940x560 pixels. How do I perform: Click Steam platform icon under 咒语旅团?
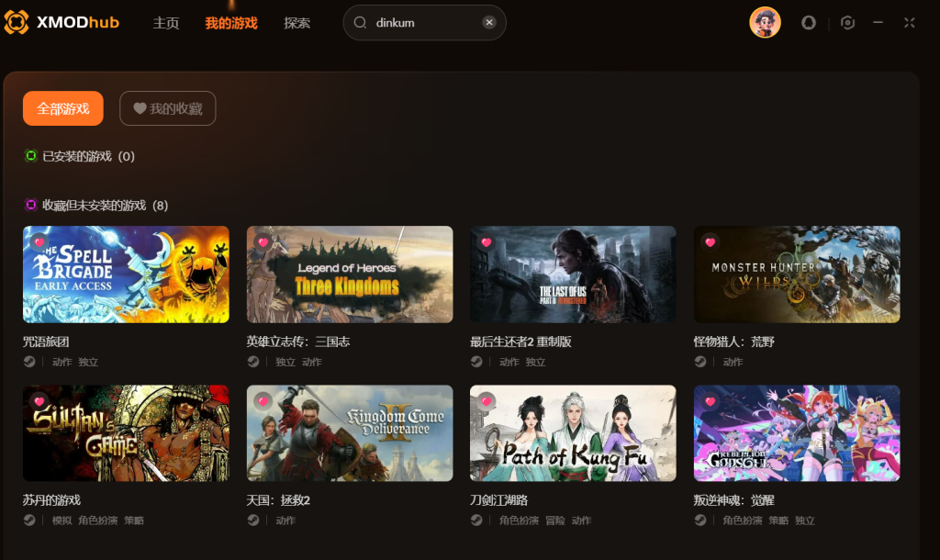tap(29, 362)
